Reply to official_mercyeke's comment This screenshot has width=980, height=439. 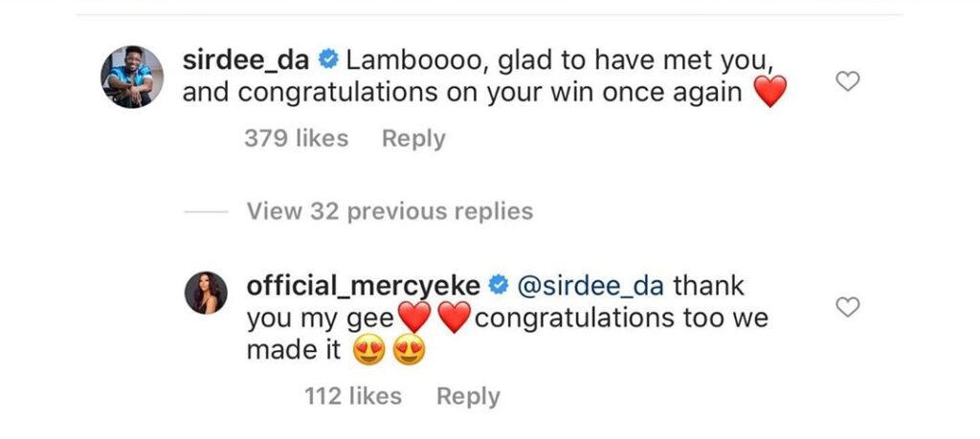[468, 397]
